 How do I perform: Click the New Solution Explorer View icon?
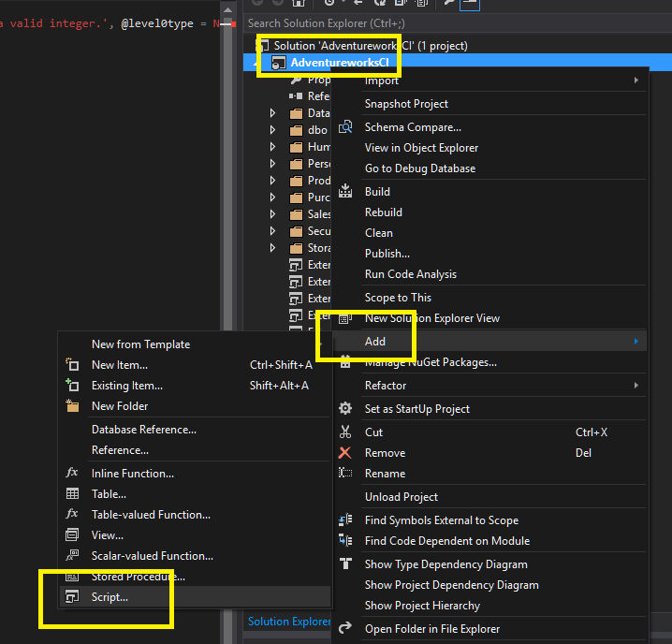point(345,318)
